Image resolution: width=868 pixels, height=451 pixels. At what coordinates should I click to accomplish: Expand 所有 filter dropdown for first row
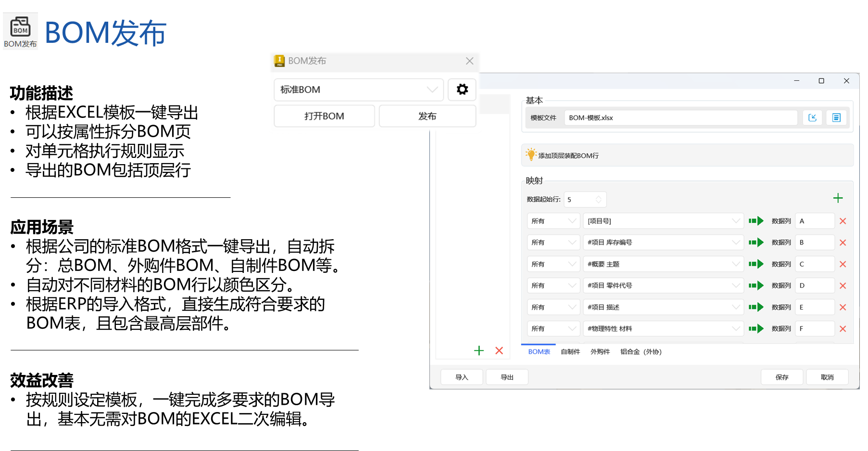[572, 221]
